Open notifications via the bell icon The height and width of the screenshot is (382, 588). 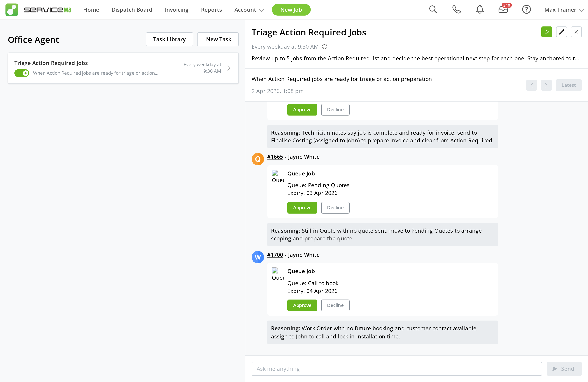[x=479, y=9]
